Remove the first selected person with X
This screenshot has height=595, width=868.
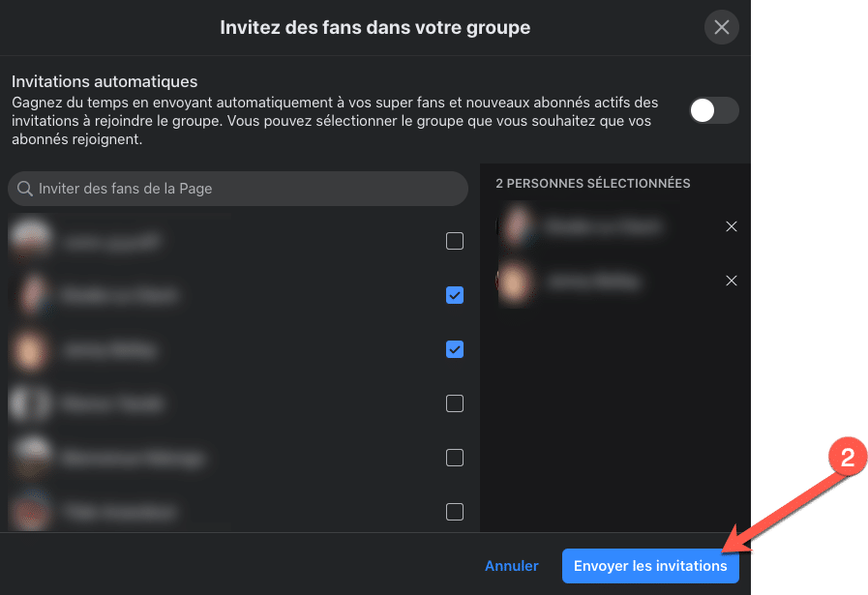pos(732,226)
